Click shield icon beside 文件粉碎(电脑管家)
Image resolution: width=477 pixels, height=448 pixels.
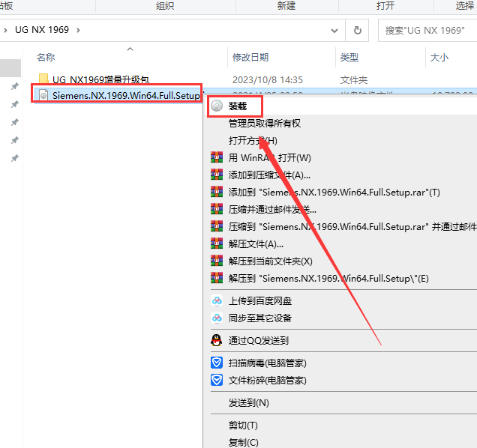[217, 380]
